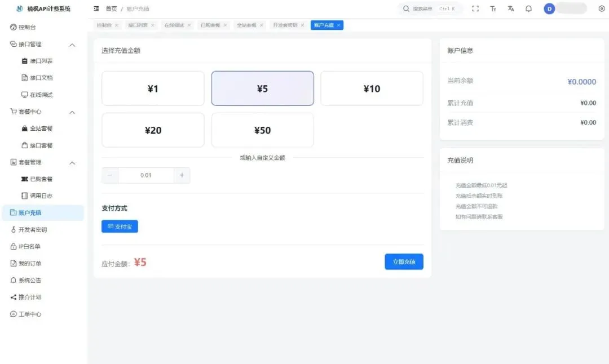Image resolution: width=609 pixels, height=364 pixels.
Task: Close the 开发者密钥 tab
Action: (x=303, y=25)
